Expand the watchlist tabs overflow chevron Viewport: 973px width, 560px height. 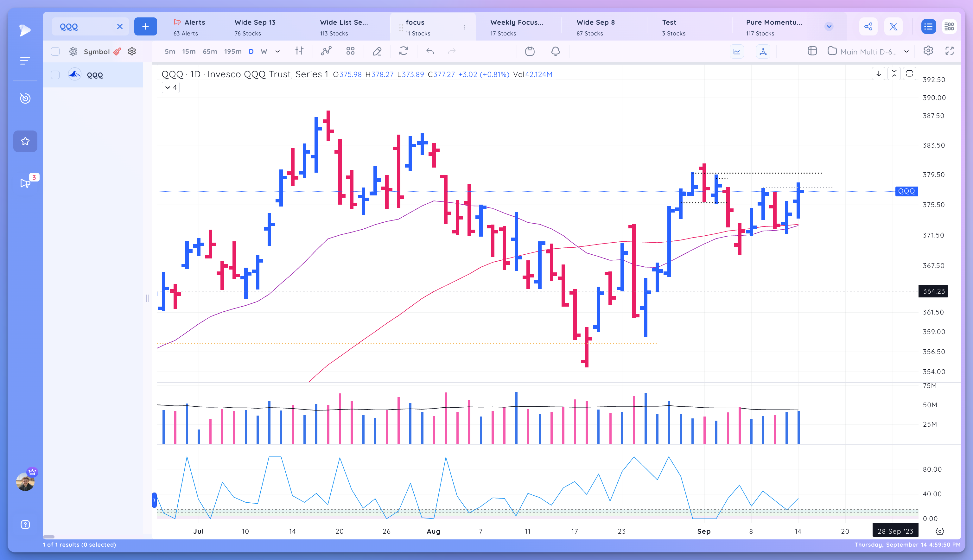point(829,27)
